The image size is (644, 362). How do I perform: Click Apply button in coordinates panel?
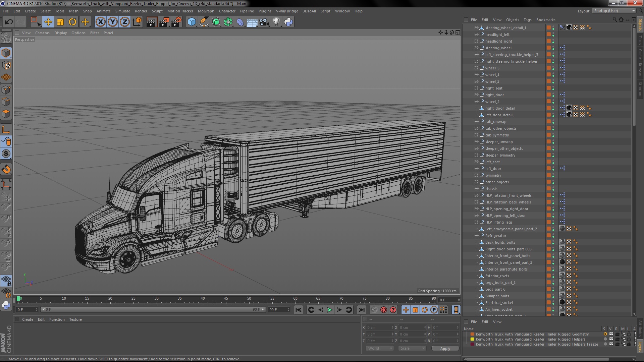click(445, 349)
